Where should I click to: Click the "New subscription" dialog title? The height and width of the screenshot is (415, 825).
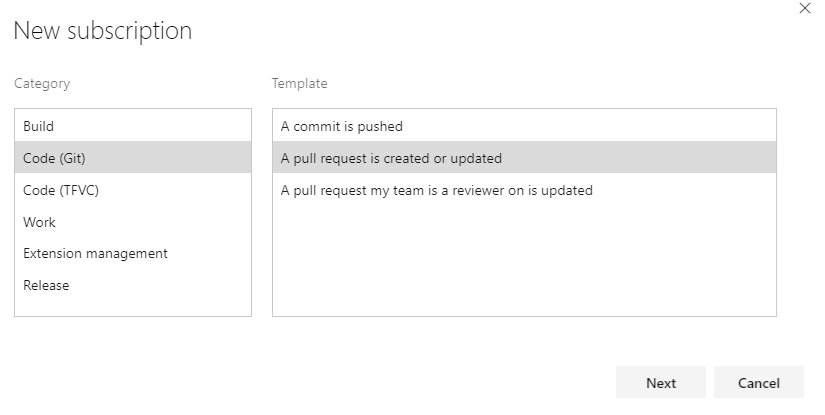[x=102, y=31]
